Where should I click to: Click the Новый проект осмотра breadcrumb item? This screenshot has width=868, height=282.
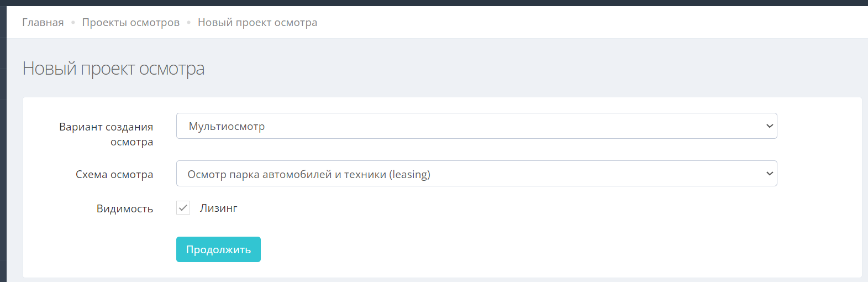(257, 23)
